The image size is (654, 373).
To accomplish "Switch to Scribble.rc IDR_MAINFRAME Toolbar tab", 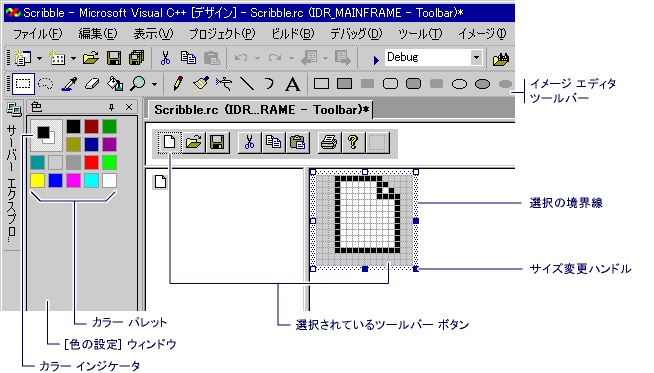I will (261, 110).
